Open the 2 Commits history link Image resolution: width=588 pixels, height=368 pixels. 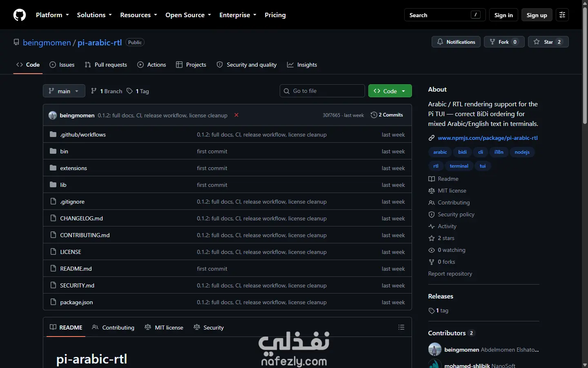pos(387,115)
